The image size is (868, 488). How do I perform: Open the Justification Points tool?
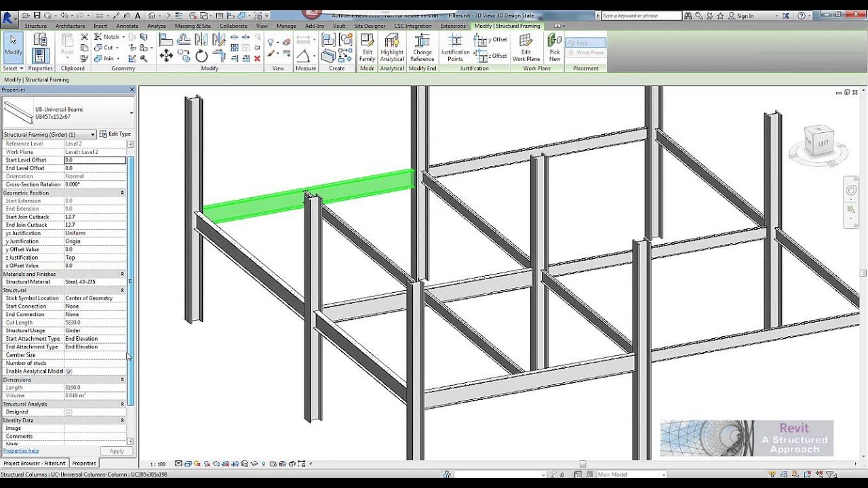(455, 47)
